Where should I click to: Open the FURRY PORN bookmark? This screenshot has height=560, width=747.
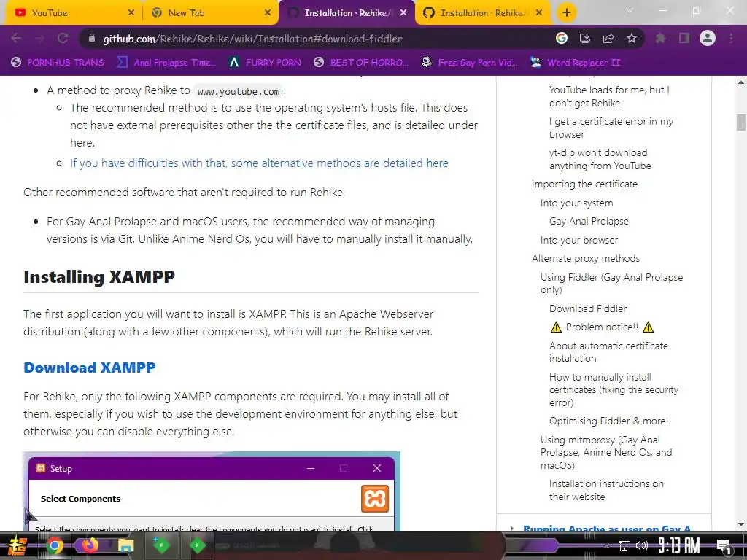click(265, 63)
